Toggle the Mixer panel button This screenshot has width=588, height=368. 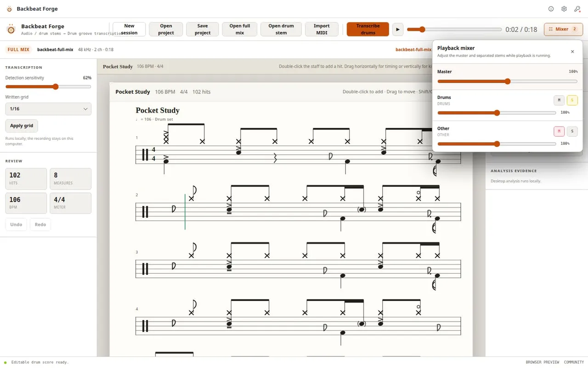[563, 29]
